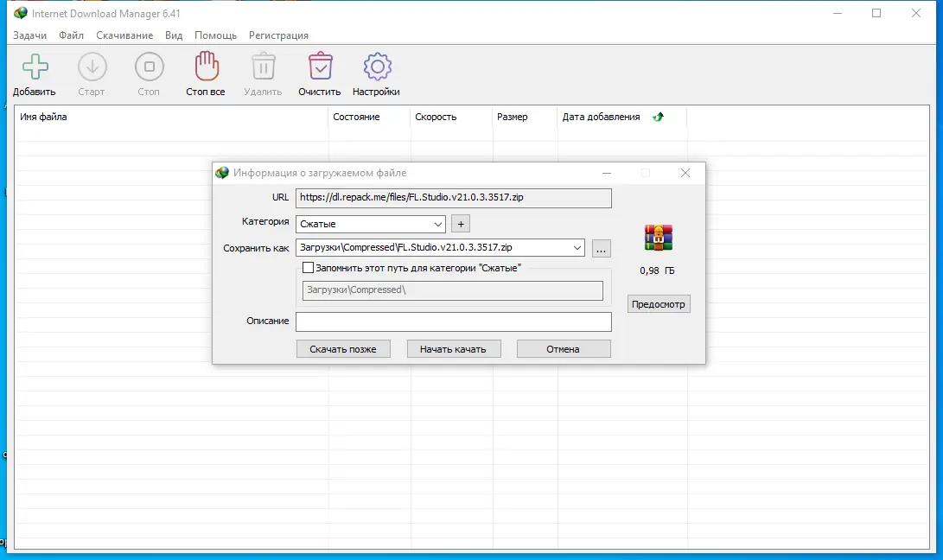Open the Категория dropdown showing Сжатые

(371, 224)
